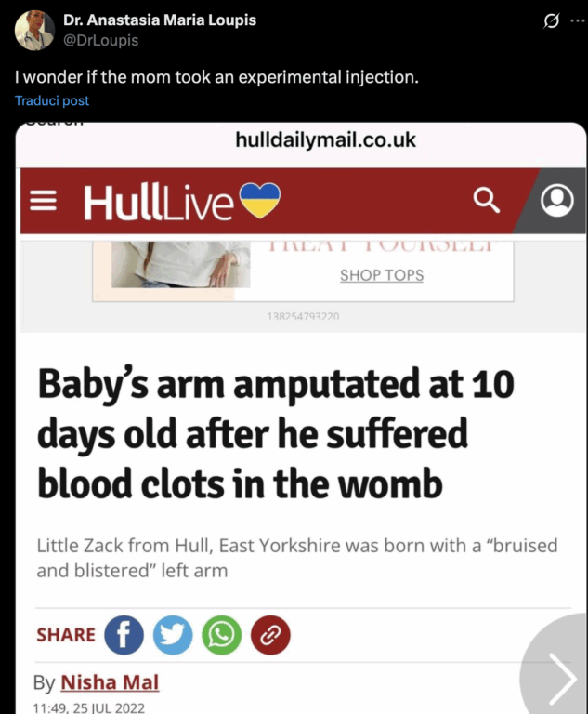Share article via Twitter icon
Viewport: 588px width, 714px height.
coord(173,635)
